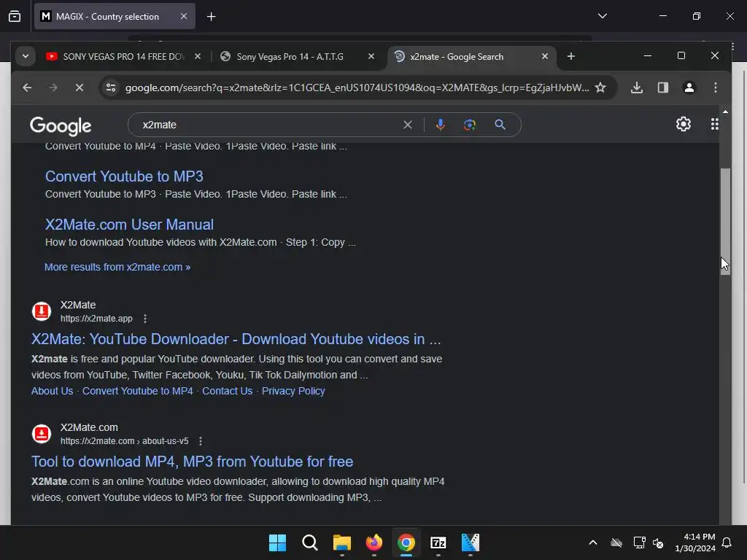Click the page vertical scrollbar thumb
Viewport: 747px width, 560px height.
point(725,222)
